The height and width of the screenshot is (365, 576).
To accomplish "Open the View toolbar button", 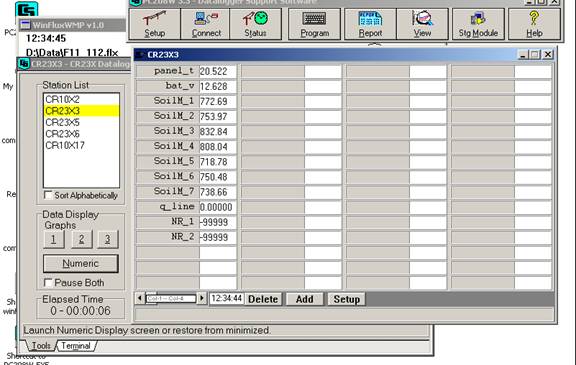I will [x=422, y=24].
